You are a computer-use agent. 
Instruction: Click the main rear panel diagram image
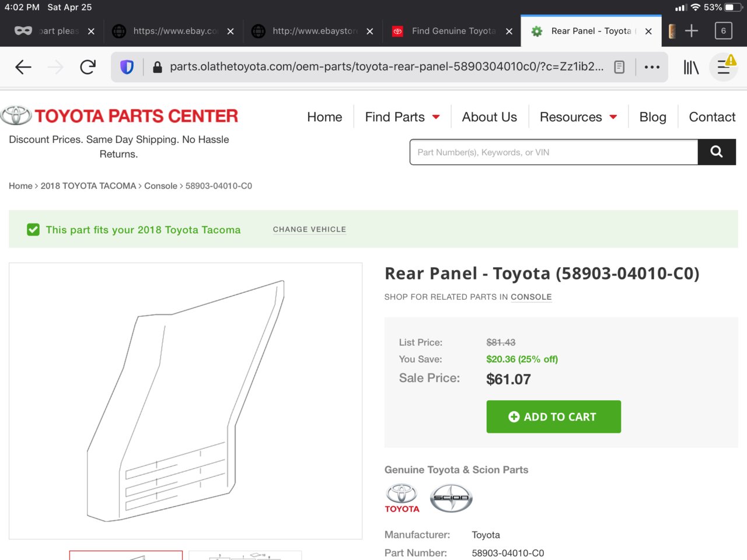click(x=186, y=401)
